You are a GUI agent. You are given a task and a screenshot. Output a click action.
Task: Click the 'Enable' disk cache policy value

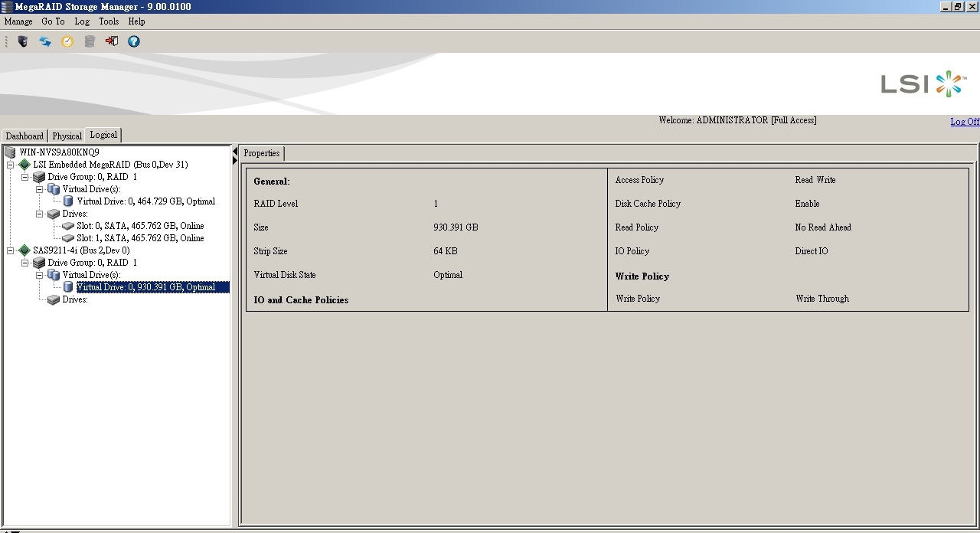point(807,204)
